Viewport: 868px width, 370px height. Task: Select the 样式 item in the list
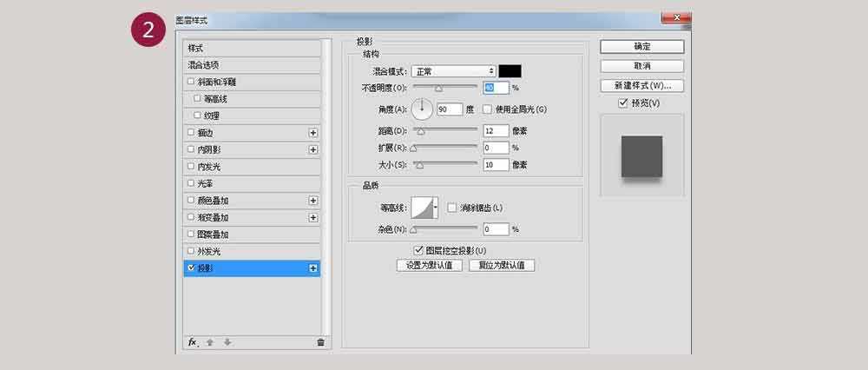[x=252, y=48]
